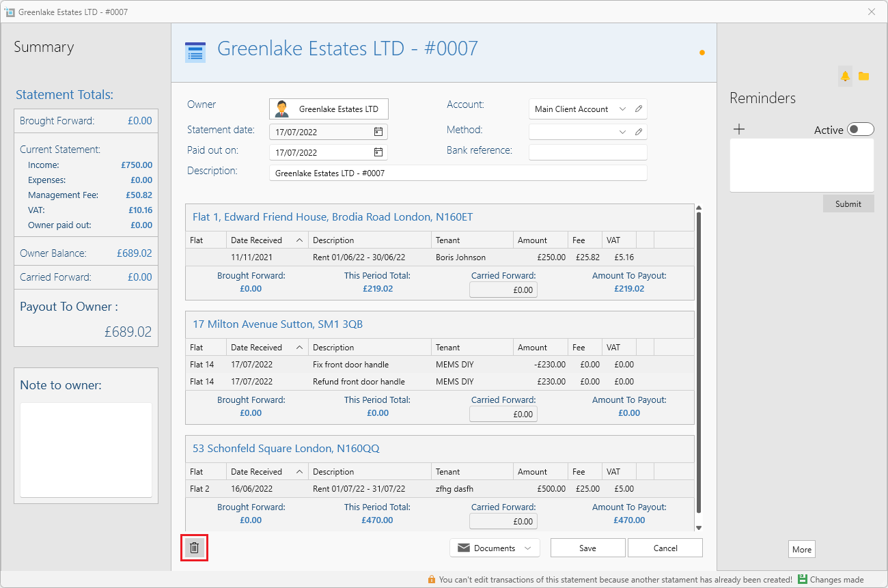888x588 pixels.
Task: Click the owner avatar icon
Action: 282,109
